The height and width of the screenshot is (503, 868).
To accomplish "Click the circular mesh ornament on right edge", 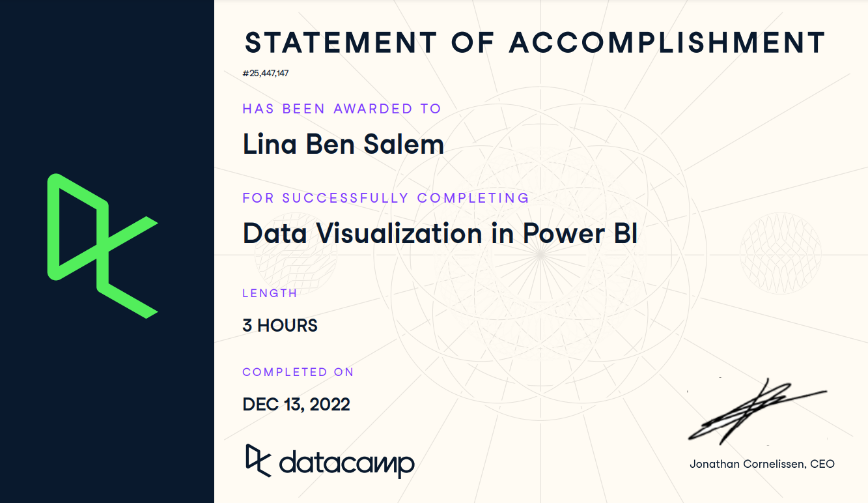I will 781,253.
